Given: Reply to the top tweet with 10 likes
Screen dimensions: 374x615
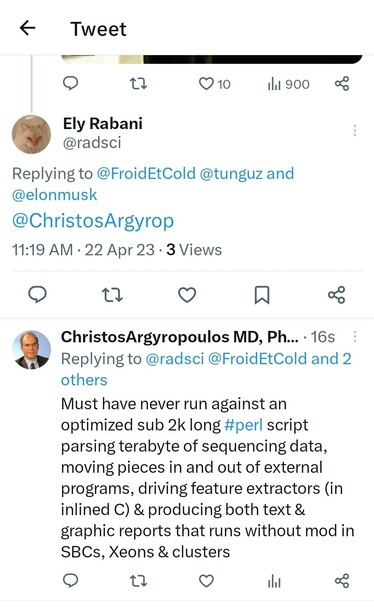Looking at the screenshot, I should [71, 84].
